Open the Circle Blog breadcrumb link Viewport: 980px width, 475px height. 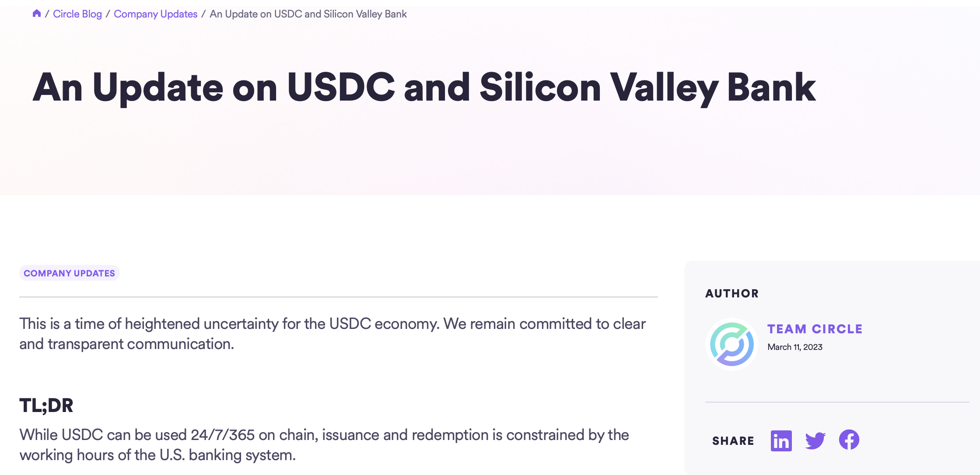tap(77, 14)
